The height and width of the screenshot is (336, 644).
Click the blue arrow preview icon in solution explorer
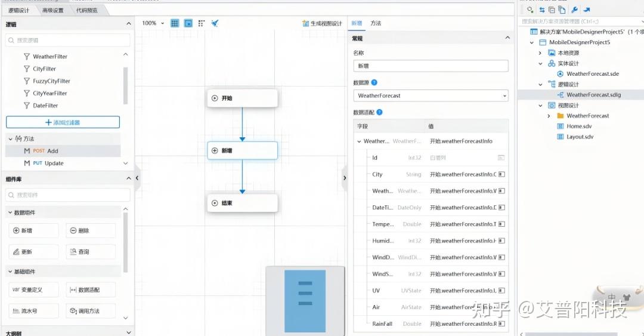[x=587, y=10]
